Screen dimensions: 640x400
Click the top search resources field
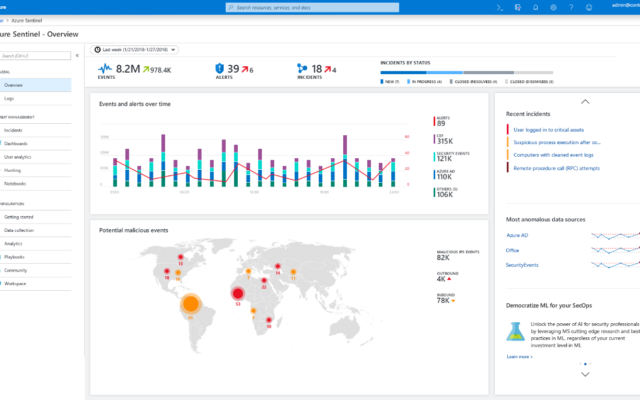click(x=312, y=7)
